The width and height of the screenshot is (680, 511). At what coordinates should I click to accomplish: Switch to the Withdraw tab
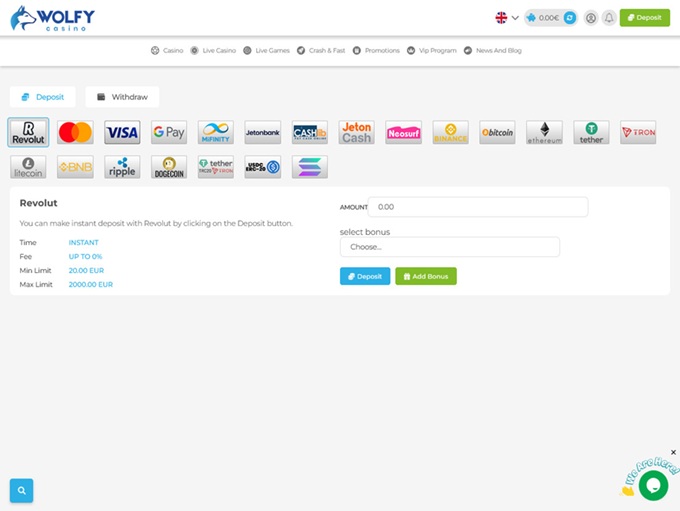point(122,97)
